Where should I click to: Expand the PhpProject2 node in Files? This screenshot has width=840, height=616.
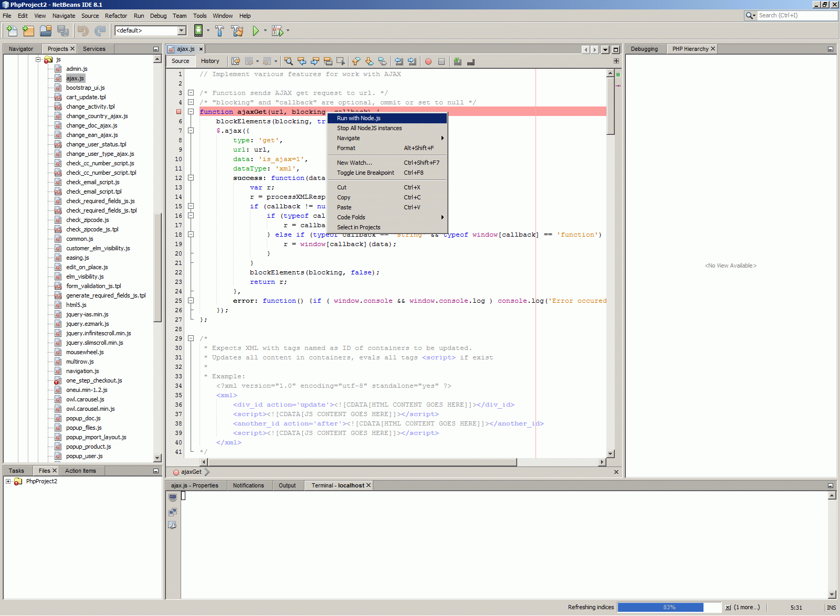click(8, 481)
